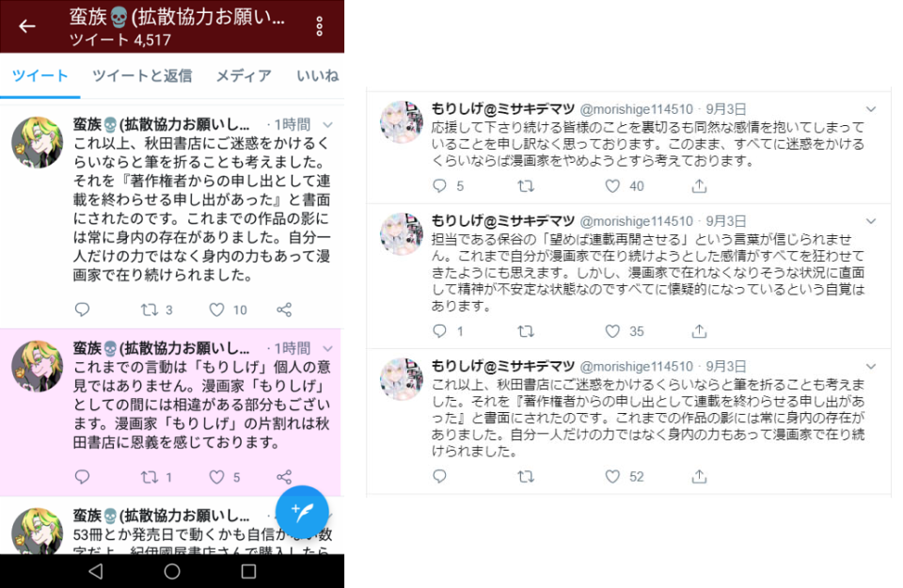This screenshot has height=588, width=903.
Task: Tap the compose tweet floating button
Action: click(x=302, y=512)
